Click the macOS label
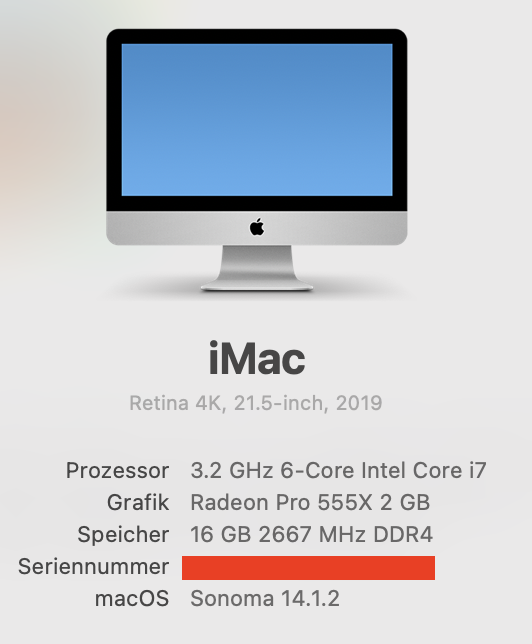The image size is (532, 644). tap(132, 598)
